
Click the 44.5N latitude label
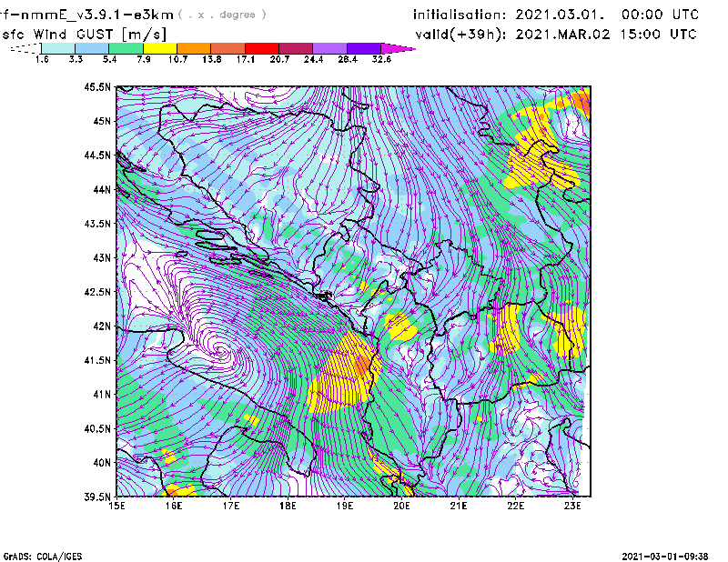(x=97, y=156)
